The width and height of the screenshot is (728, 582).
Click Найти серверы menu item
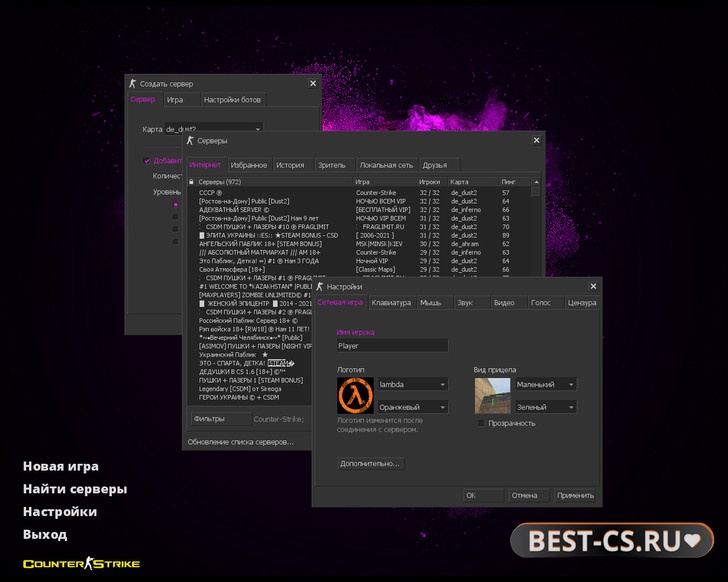tap(75, 489)
